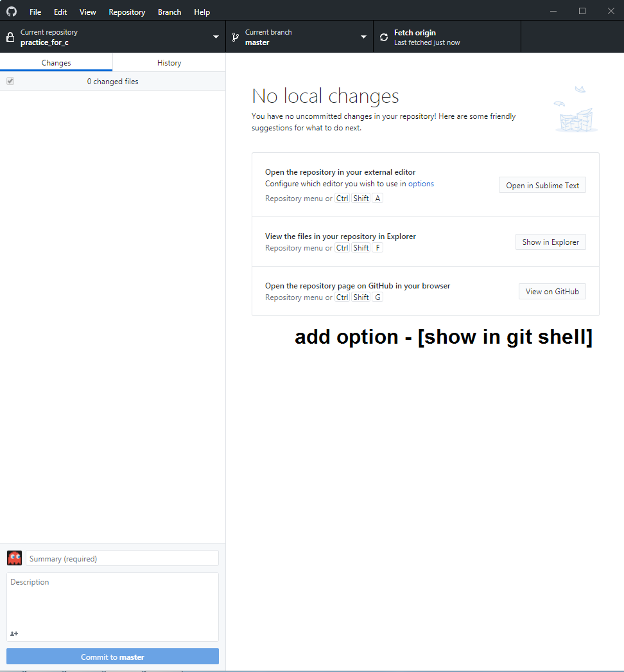Switch to the History tab
The height and width of the screenshot is (672, 624).
tap(169, 62)
